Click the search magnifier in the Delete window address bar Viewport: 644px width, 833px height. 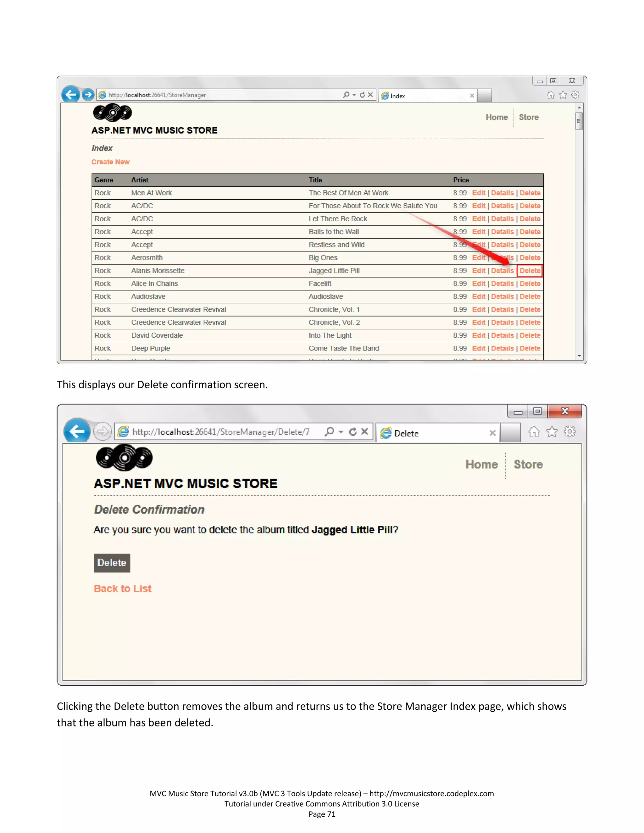click(x=329, y=431)
